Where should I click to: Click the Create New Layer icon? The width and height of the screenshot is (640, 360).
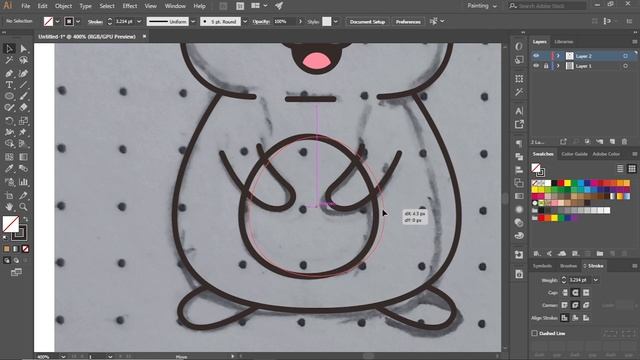point(612,142)
